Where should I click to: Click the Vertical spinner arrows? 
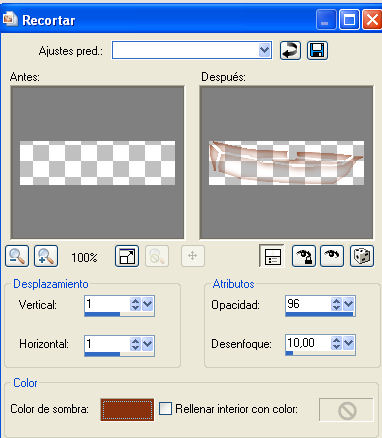(135, 304)
